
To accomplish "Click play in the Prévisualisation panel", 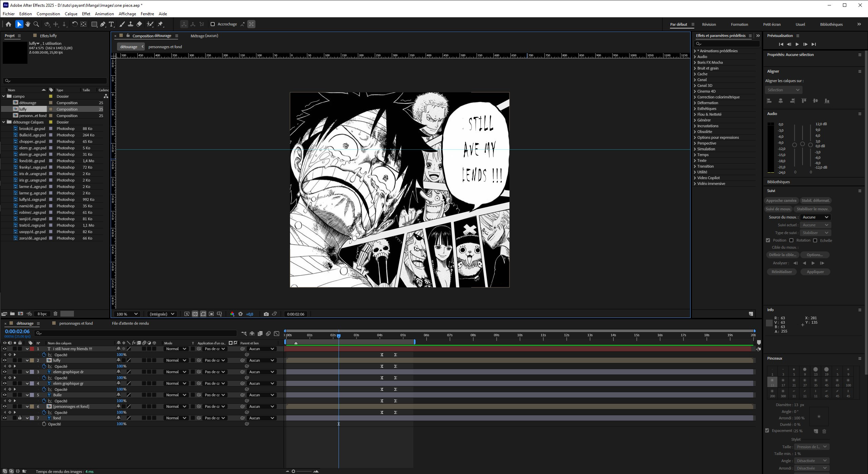I will [797, 44].
